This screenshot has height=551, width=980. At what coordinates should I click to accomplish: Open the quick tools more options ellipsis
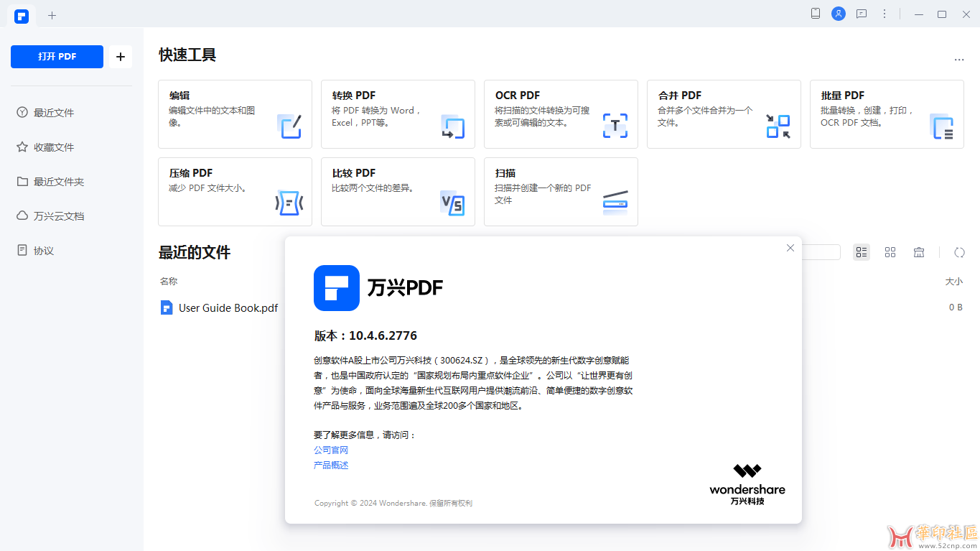point(959,60)
